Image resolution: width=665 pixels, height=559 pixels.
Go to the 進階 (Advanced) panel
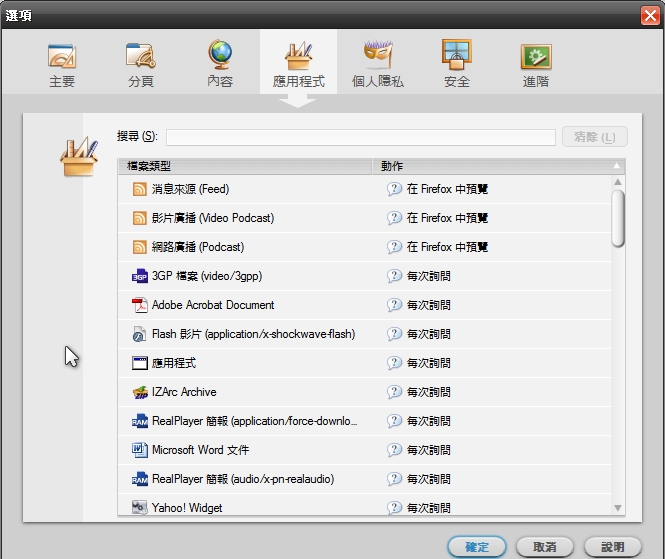coord(536,64)
